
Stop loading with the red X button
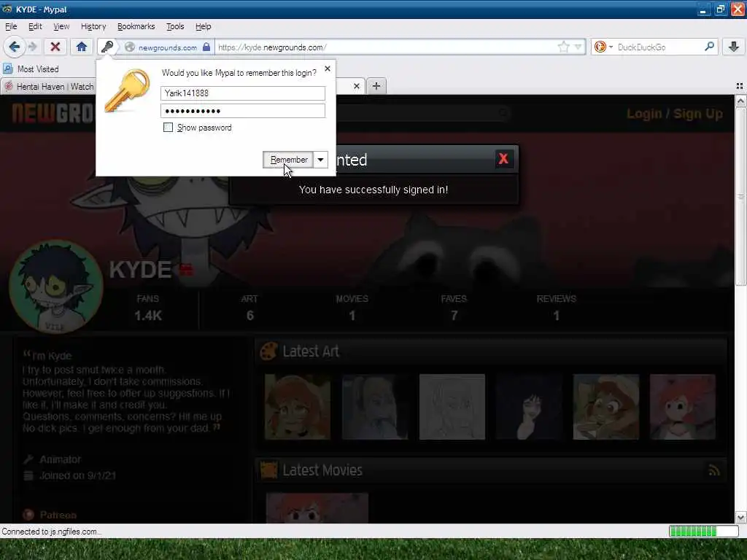coord(55,47)
